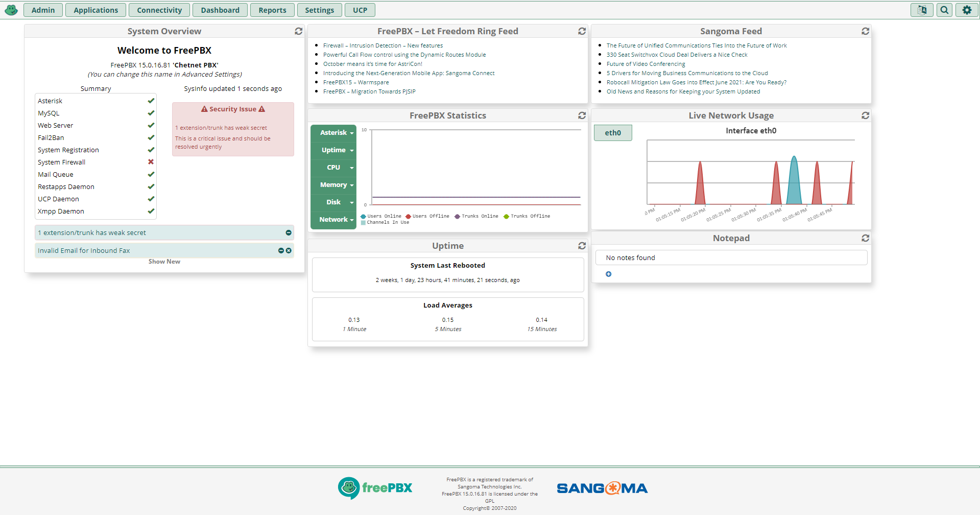Click the Invalid Email for Inbound Fax text
This screenshot has width=980, height=515.
[x=84, y=250]
